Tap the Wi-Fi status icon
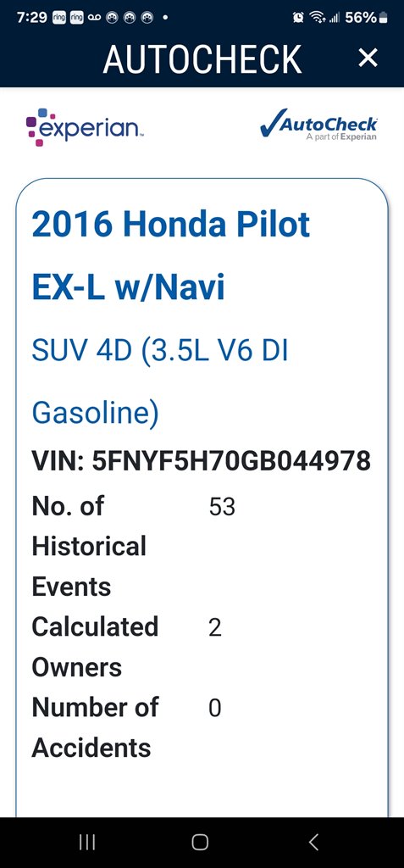The width and height of the screenshot is (404, 868). [317, 18]
